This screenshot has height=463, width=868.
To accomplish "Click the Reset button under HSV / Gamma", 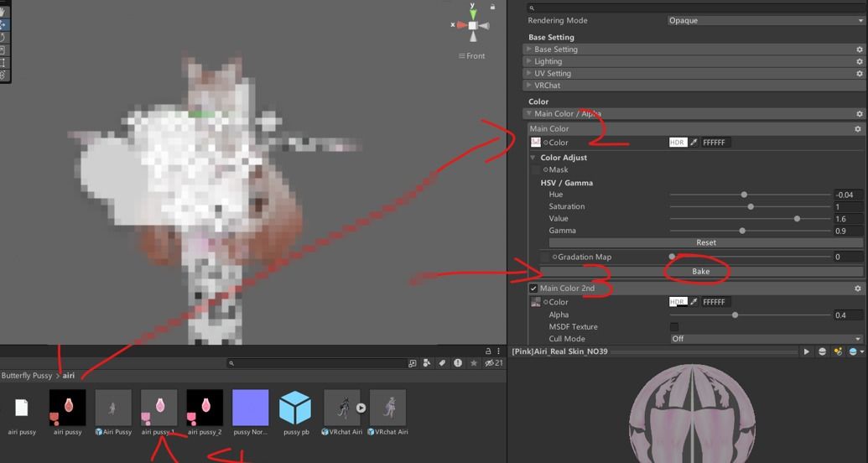I will pos(706,242).
